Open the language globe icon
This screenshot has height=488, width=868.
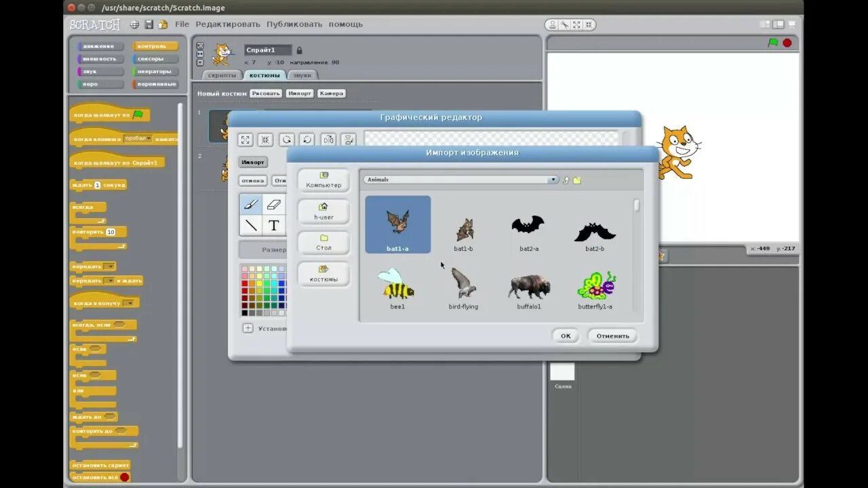[x=135, y=24]
